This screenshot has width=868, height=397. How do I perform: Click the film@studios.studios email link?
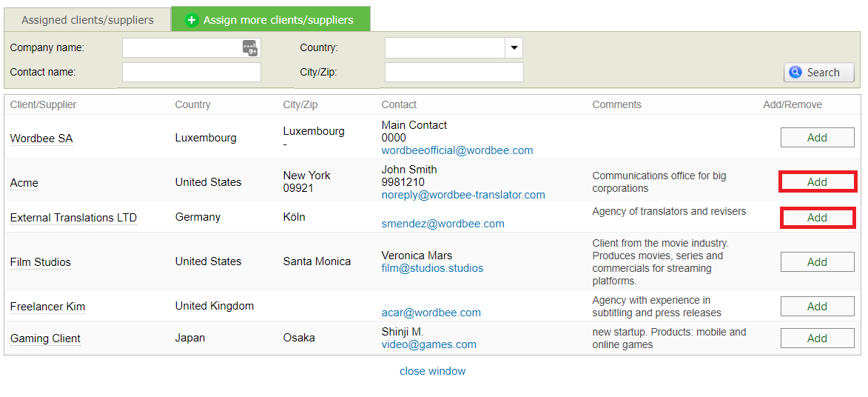[x=432, y=268]
